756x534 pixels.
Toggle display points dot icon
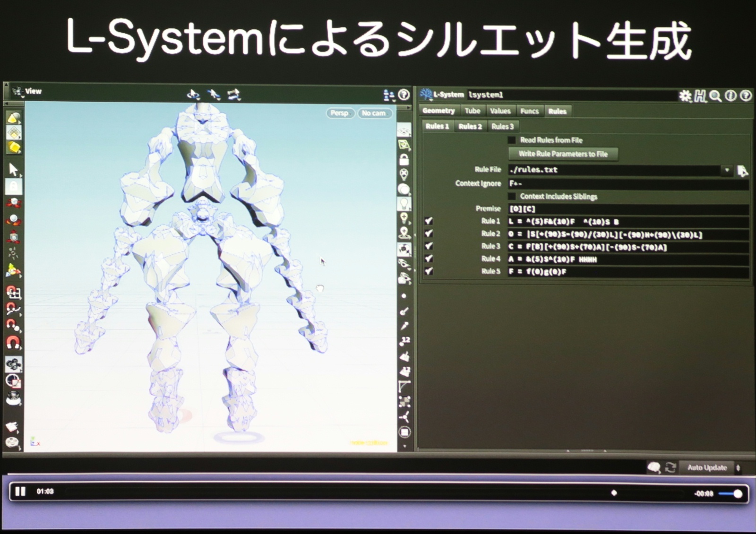(x=404, y=296)
